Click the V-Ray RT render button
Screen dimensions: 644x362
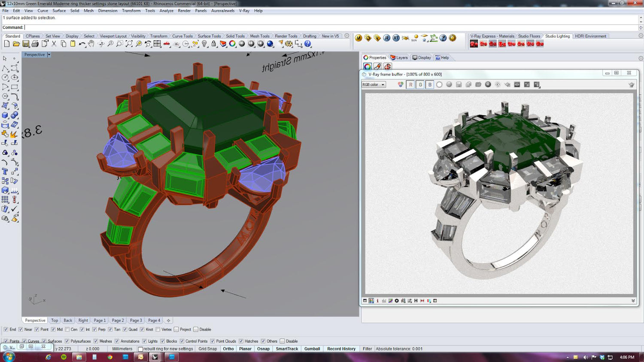(396, 38)
